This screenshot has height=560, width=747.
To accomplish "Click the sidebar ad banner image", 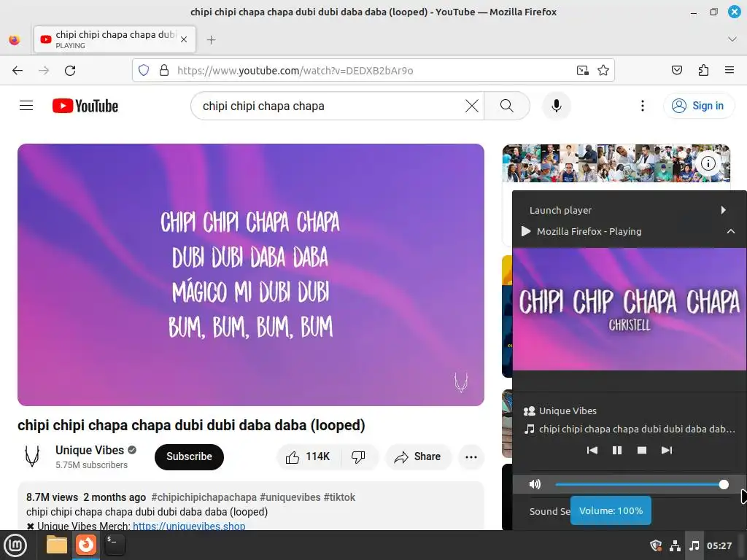I will (x=616, y=163).
